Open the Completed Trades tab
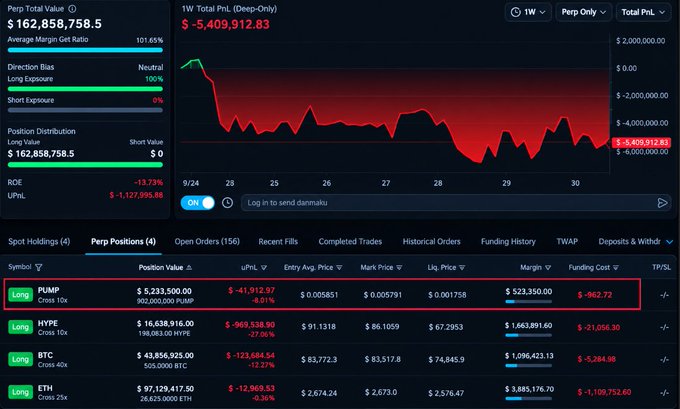680x409 pixels. tap(350, 242)
